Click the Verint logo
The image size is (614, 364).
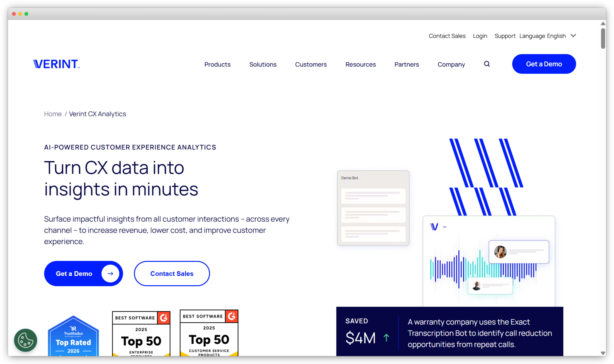pyautogui.click(x=56, y=64)
